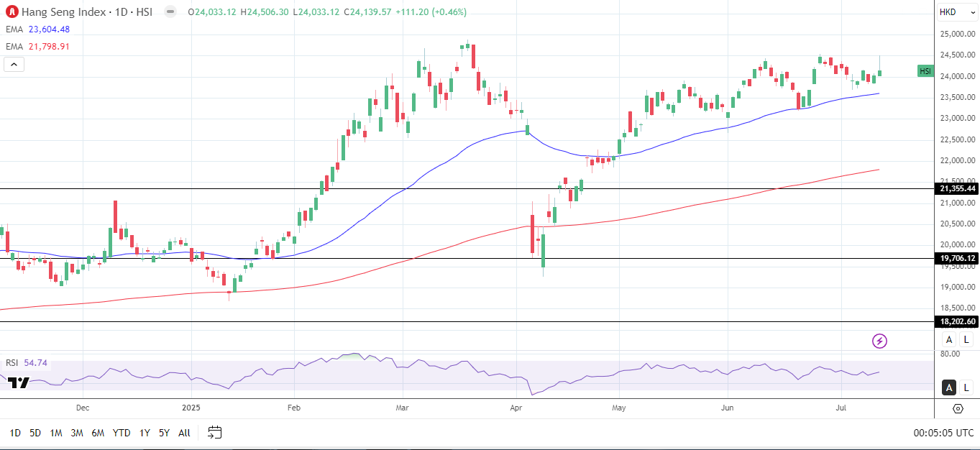This screenshot has width=980, height=450.
Task: Click the YTD range button
Action: point(122,433)
